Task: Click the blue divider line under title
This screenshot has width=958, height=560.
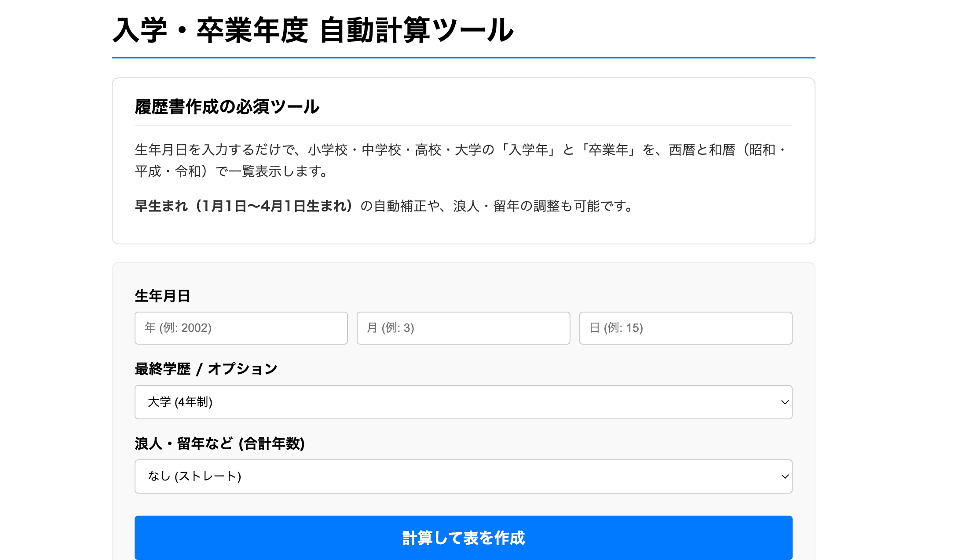Action: (x=463, y=57)
